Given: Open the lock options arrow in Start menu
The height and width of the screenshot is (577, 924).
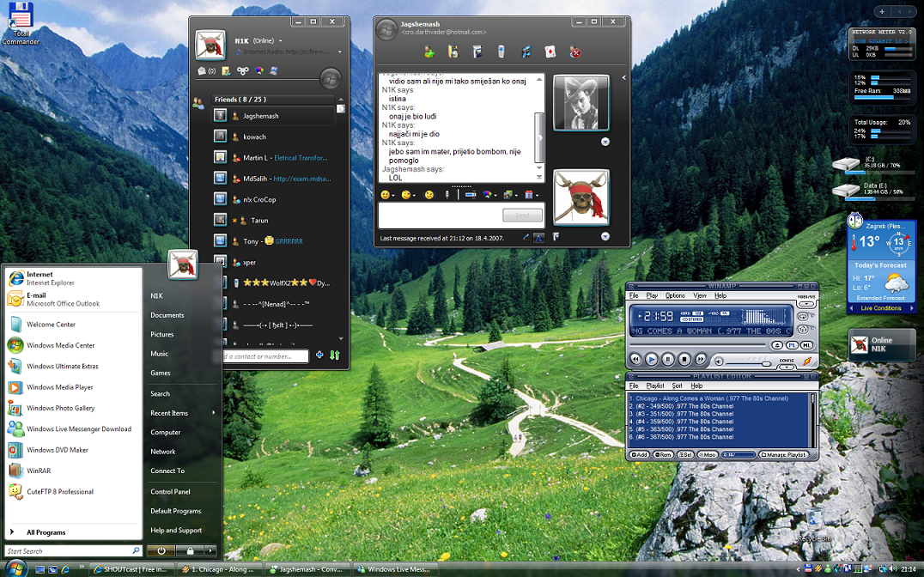Looking at the screenshot, I should pyautogui.click(x=210, y=550).
